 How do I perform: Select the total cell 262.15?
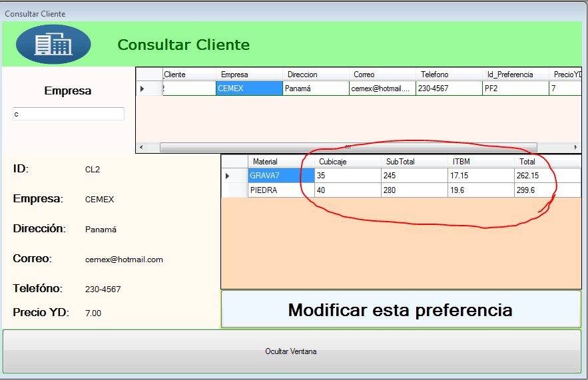[547, 176]
